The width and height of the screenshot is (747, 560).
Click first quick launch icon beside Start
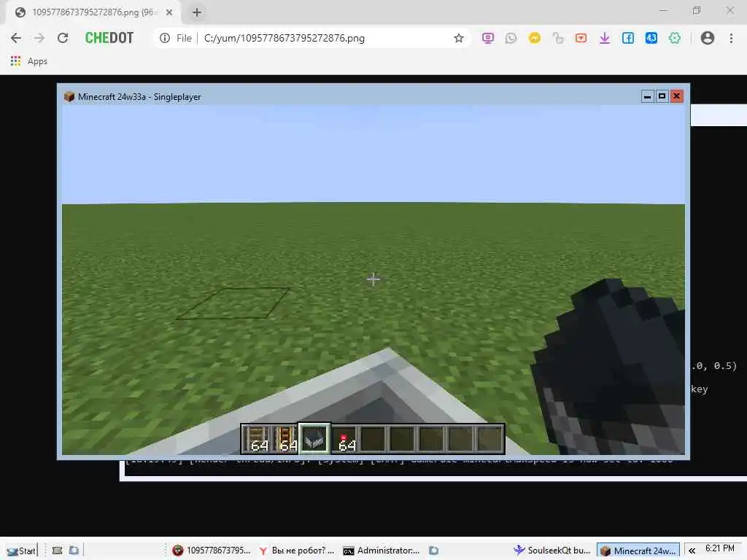(x=57, y=551)
